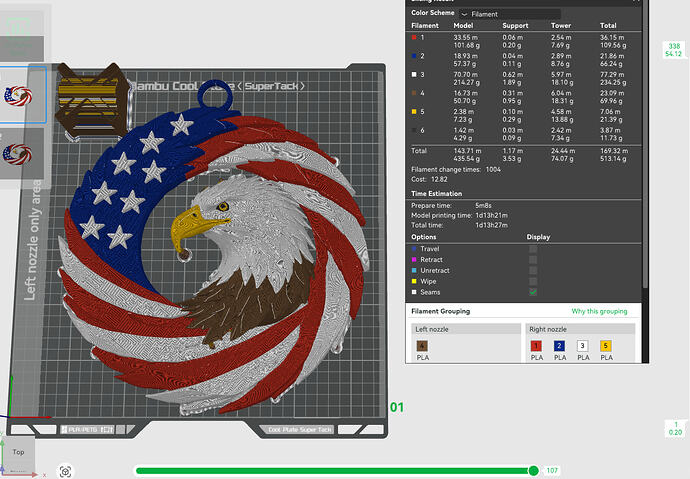Click the Prepare time value 5m8s
This screenshot has width=690, height=479.
pyautogui.click(x=483, y=205)
